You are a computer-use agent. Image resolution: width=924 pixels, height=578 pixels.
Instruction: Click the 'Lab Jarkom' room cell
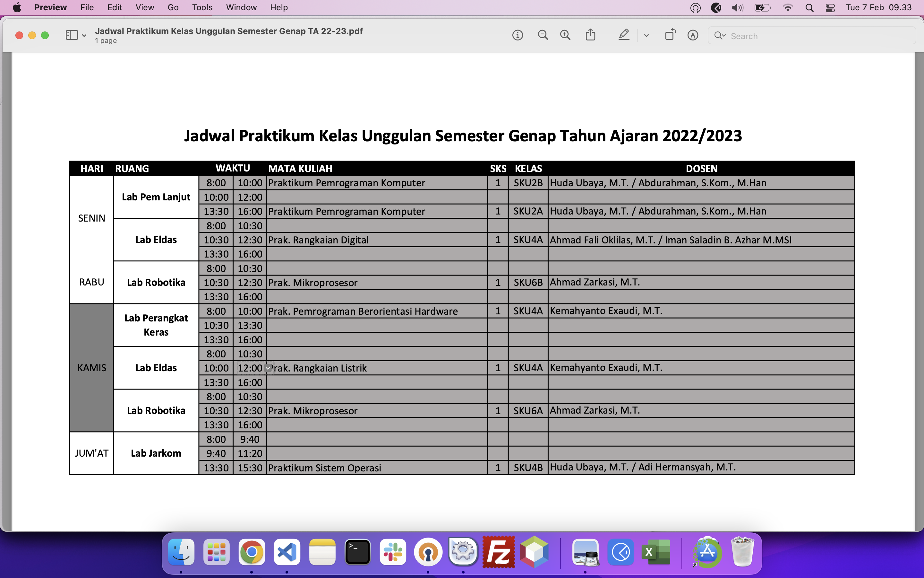click(156, 453)
